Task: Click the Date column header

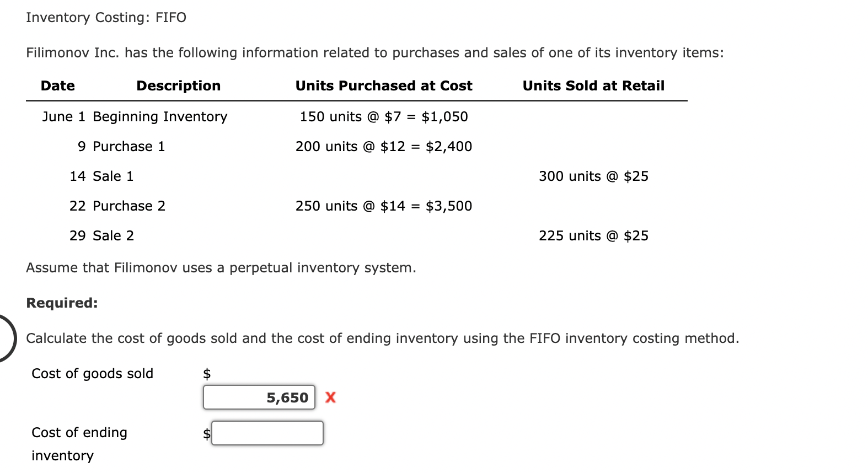Action: (57, 85)
